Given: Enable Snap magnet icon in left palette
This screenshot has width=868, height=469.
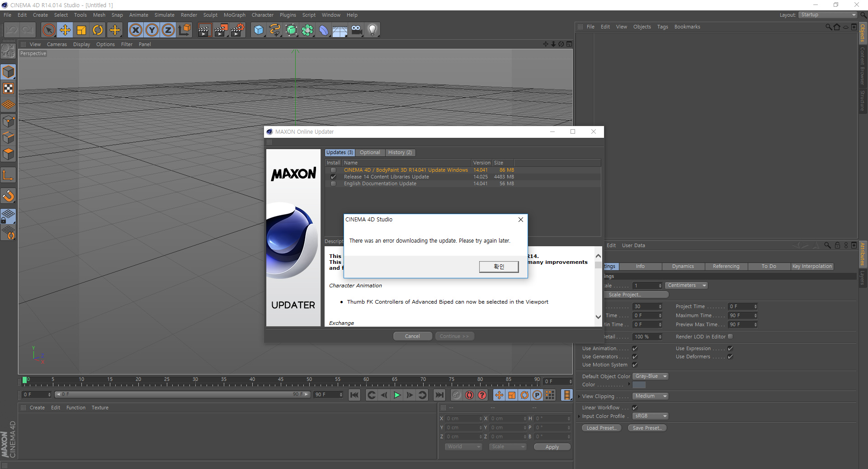Looking at the screenshot, I should pyautogui.click(x=9, y=196).
